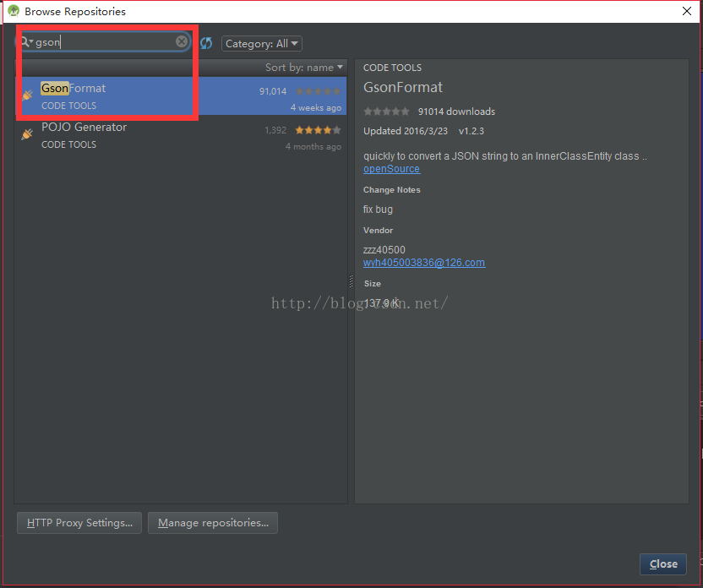Click the Close button at bottom

click(663, 563)
